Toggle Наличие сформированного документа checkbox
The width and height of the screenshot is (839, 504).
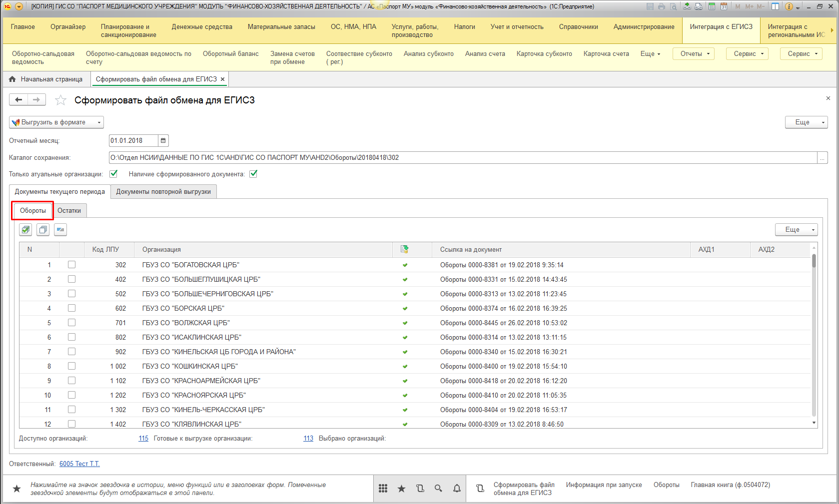click(x=253, y=174)
